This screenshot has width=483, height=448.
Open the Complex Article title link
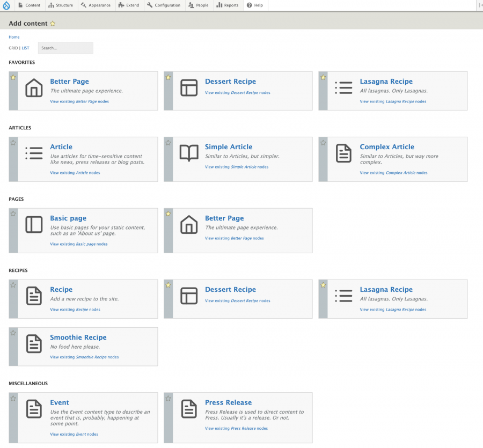point(387,147)
